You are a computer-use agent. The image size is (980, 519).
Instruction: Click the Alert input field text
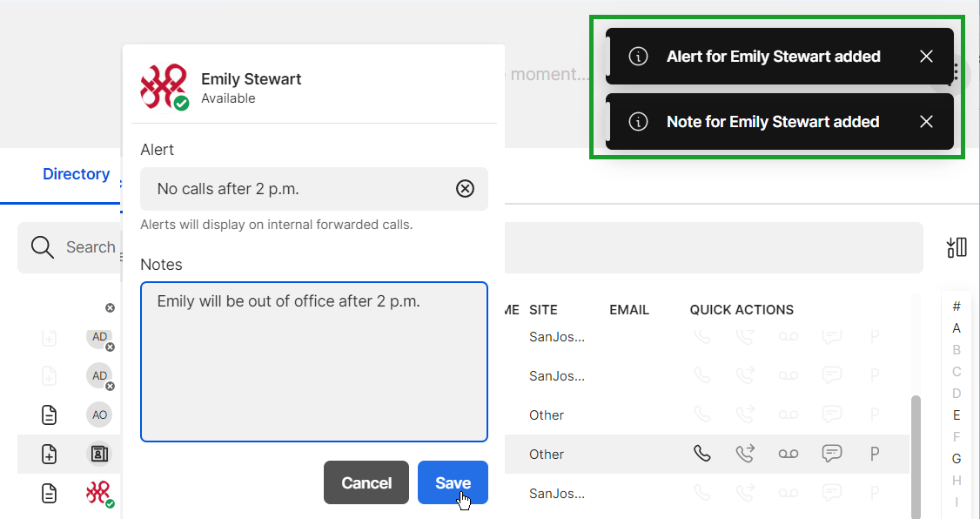click(x=228, y=189)
